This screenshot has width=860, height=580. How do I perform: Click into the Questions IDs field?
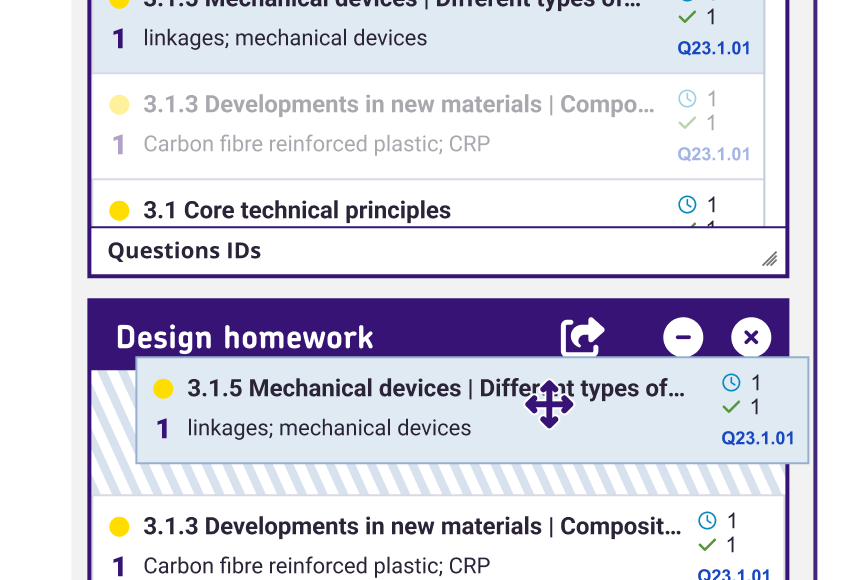click(x=430, y=251)
